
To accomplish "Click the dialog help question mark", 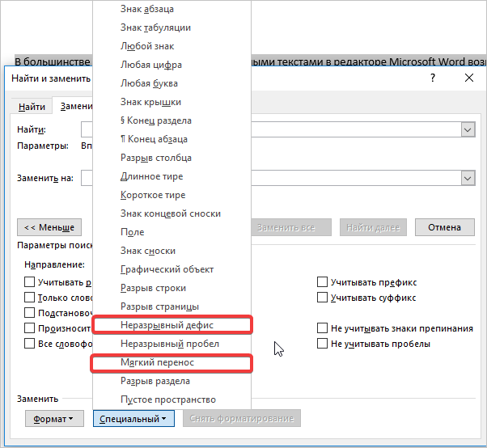I will (434, 78).
